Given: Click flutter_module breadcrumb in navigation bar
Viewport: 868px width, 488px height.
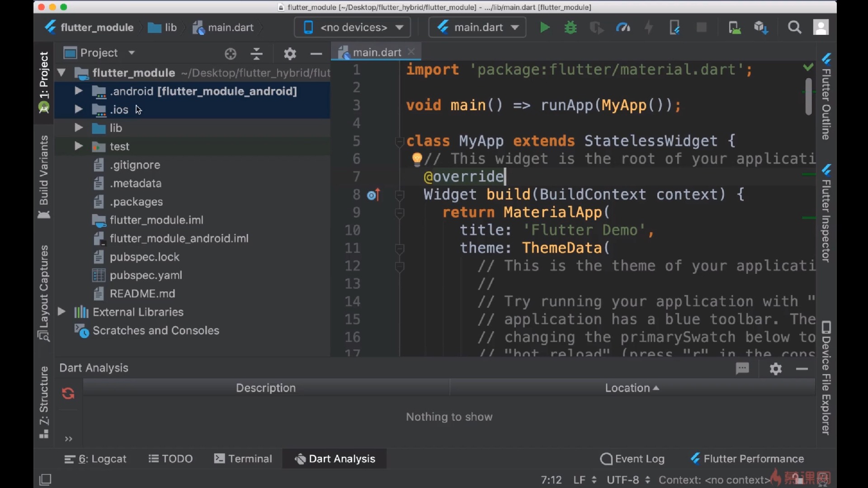Looking at the screenshot, I should tap(90, 28).
